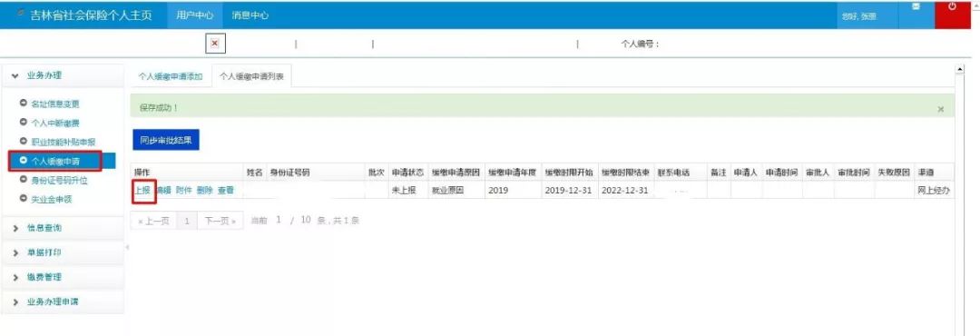Expand the 业务办理申请 section
The image size is (980, 336).
click(x=63, y=302)
